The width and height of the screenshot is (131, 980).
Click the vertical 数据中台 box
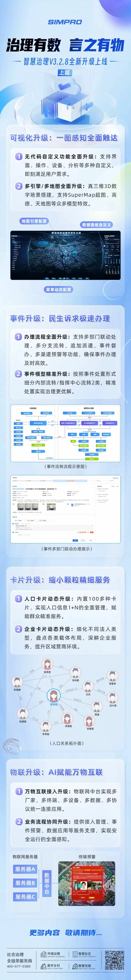tap(47, 883)
